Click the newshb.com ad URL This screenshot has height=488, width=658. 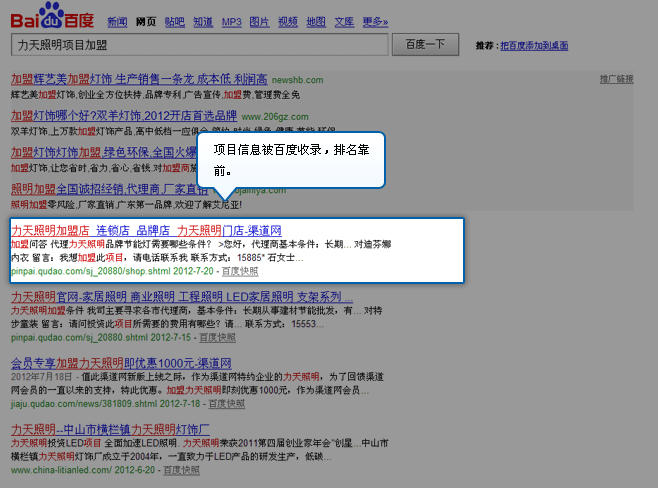(298, 80)
